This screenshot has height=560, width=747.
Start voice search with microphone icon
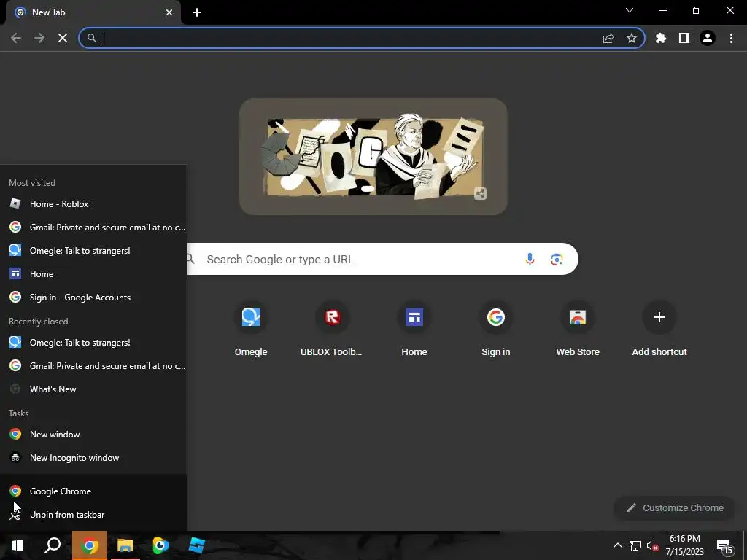(530, 259)
